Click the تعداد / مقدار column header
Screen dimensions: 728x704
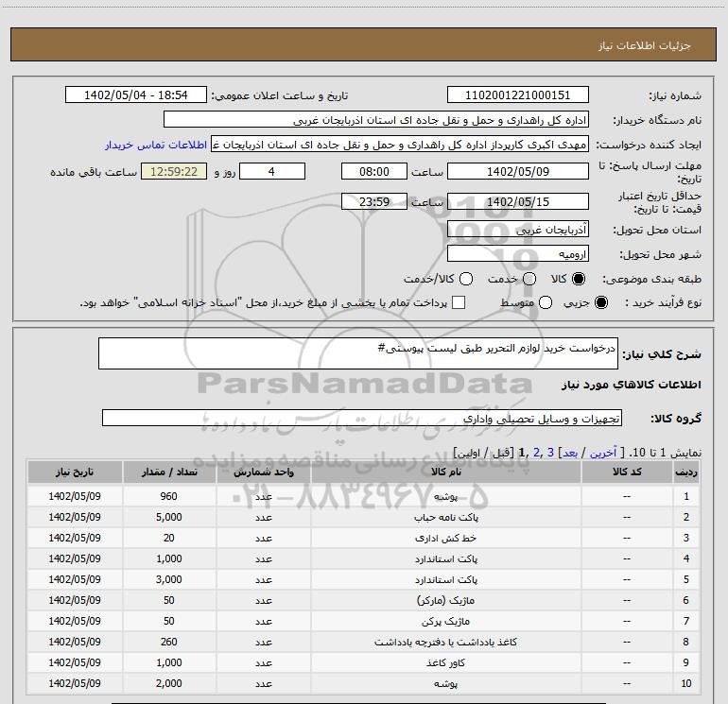point(169,472)
